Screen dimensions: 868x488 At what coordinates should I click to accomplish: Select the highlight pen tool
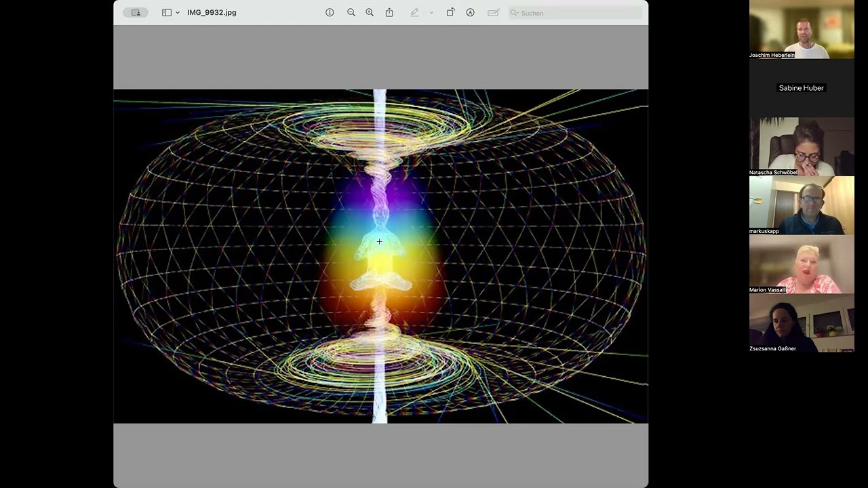click(414, 12)
